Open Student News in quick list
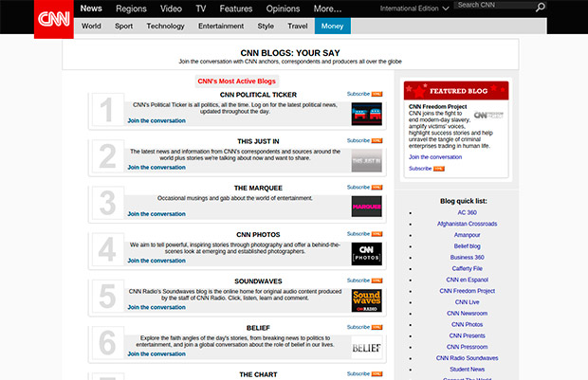 pyautogui.click(x=467, y=370)
